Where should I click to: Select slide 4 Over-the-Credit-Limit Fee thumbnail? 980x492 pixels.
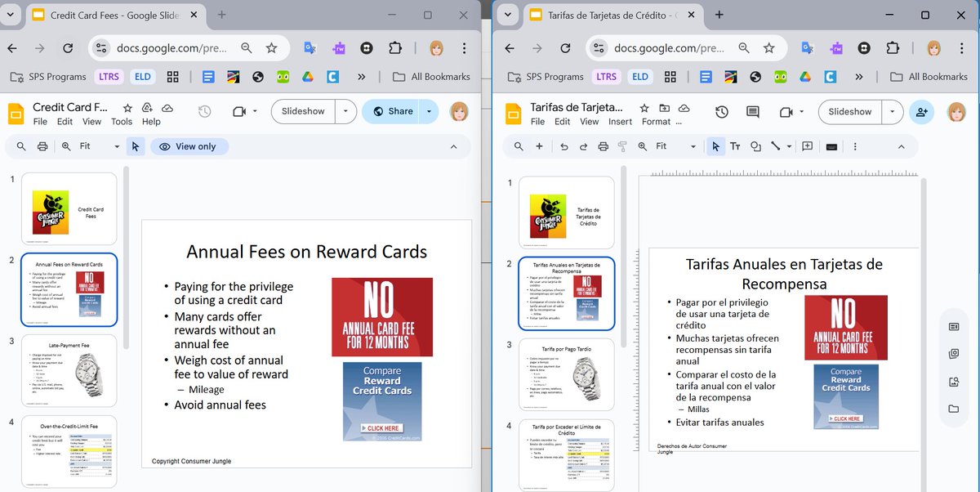pos(69,452)
